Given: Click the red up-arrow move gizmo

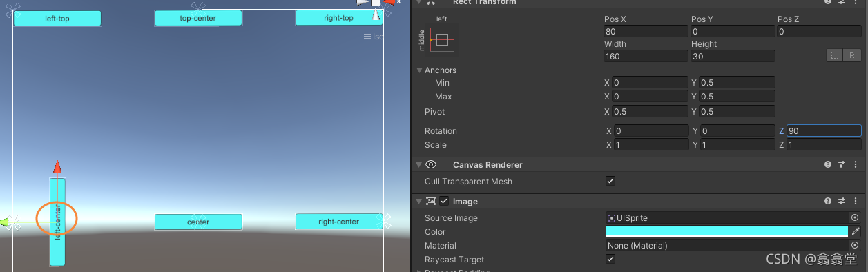Looking at the screenshot, I should [57, 166].
